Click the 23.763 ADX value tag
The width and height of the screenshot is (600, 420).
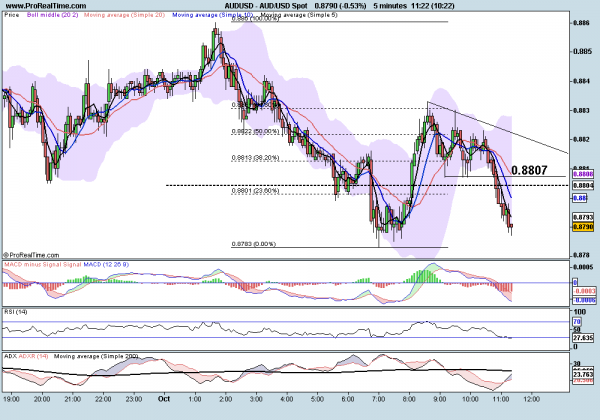click(x=583, y=374)
